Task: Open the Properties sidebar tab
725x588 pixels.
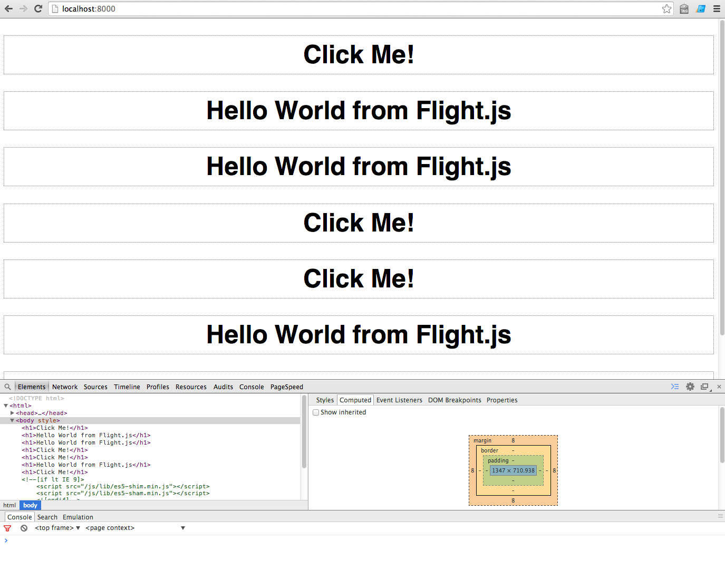Action: (x=502, y=400)
